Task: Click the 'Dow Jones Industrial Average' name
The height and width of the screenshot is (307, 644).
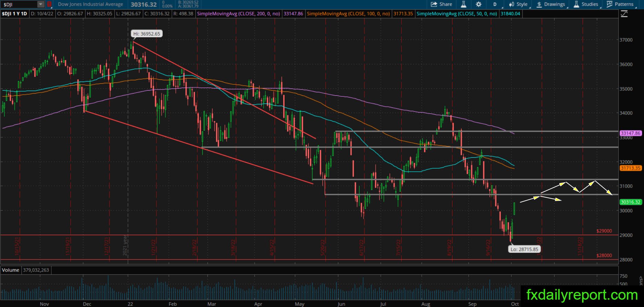Action: coord(90,4)
